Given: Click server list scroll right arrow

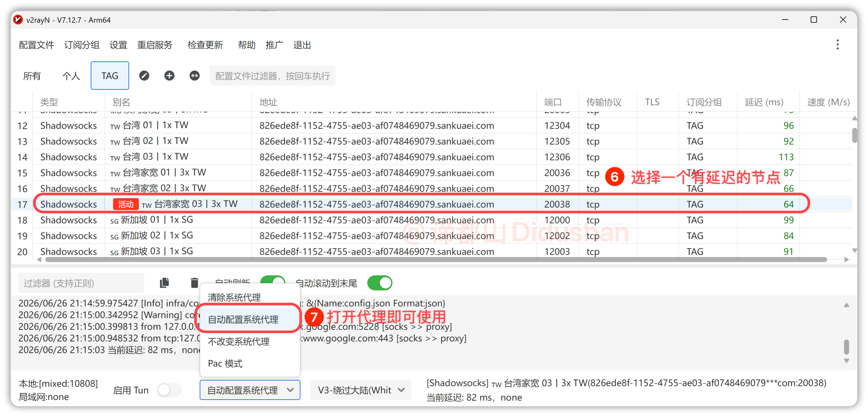Looking at the screenshot, I should [846, 259].
